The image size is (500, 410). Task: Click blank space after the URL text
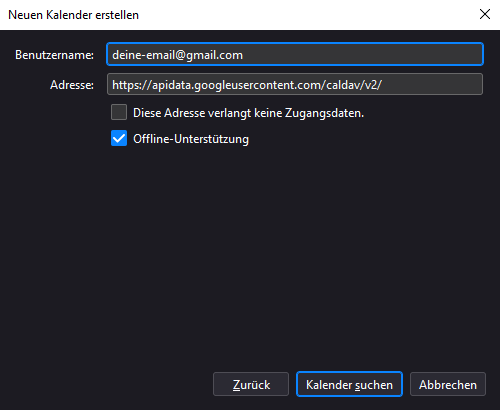pos(432,84)
